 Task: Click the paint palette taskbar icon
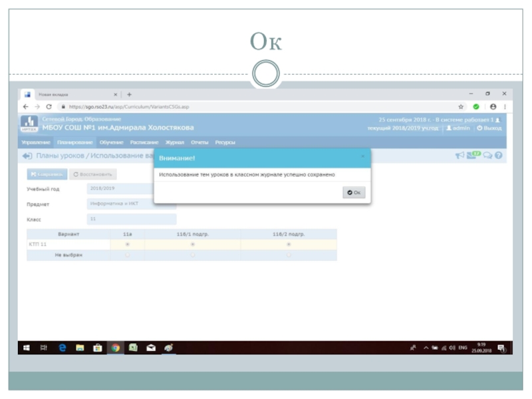point(169,348)
